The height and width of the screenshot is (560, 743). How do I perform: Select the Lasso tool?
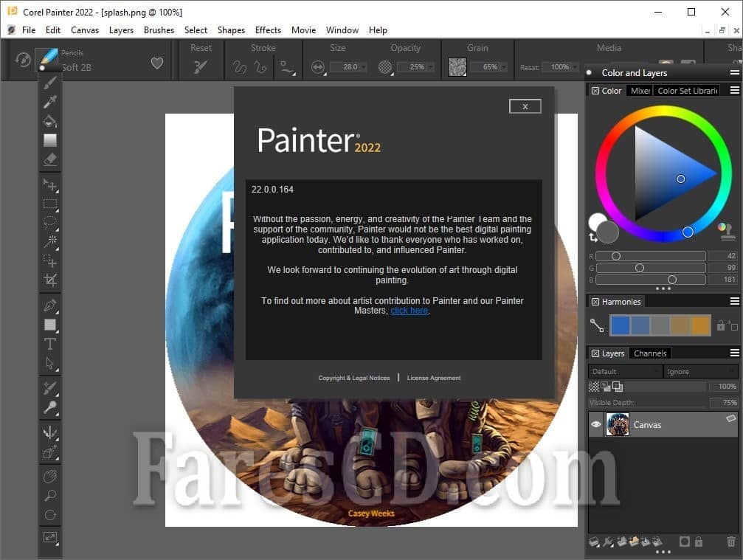(49, 222)
